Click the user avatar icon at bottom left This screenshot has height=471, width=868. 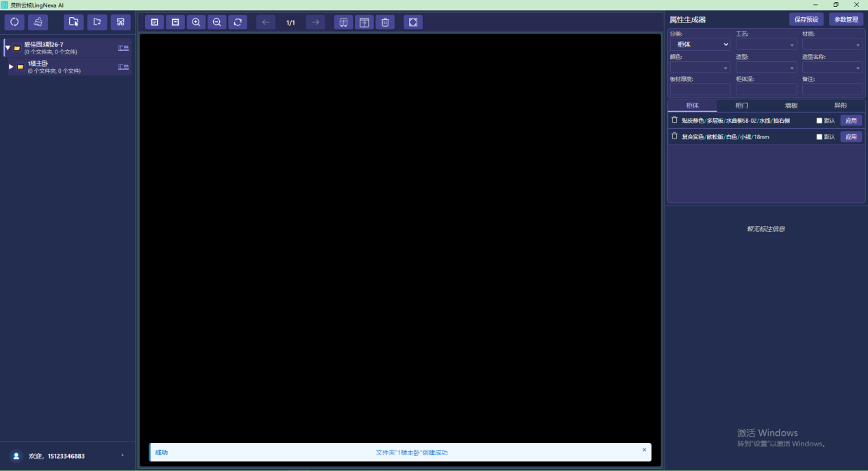[16, 456]
